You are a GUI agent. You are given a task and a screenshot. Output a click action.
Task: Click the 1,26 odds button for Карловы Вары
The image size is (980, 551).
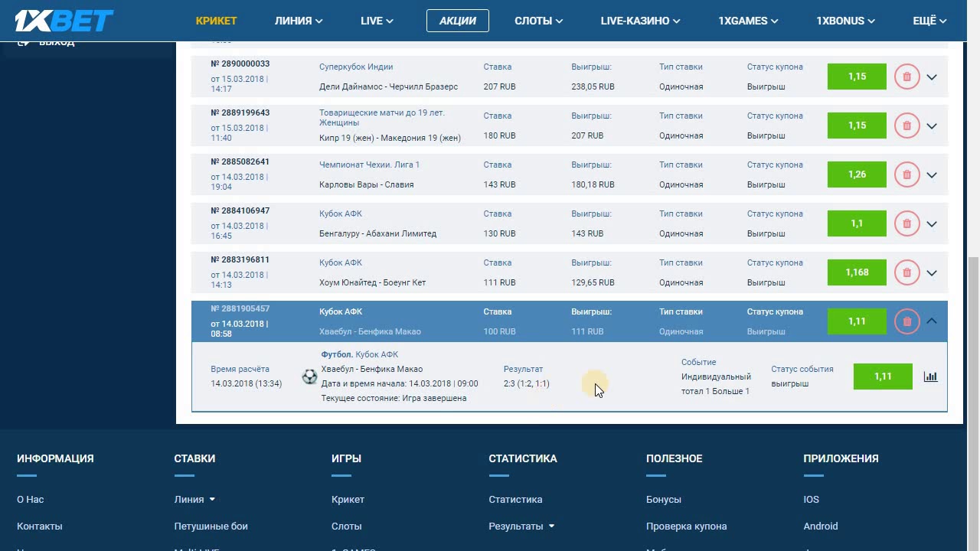coord(857,174)
